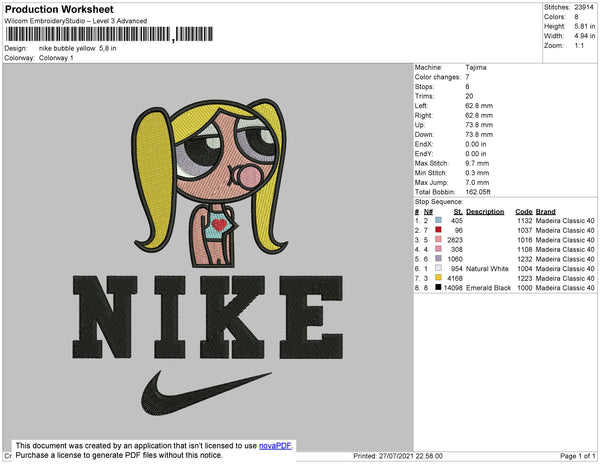Click the design name 'nike bubble yellow 5,8 in'

pyautogui.click(x=77, y=48)
